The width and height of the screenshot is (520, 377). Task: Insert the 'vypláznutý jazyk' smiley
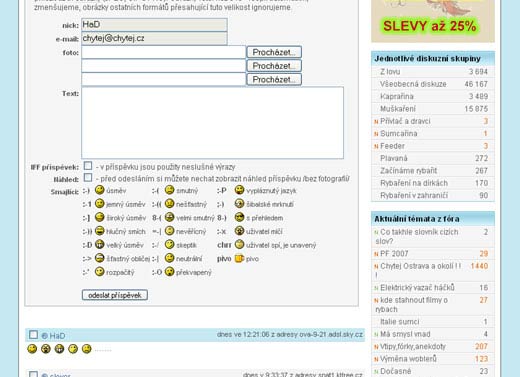click(x=239, y=190)
